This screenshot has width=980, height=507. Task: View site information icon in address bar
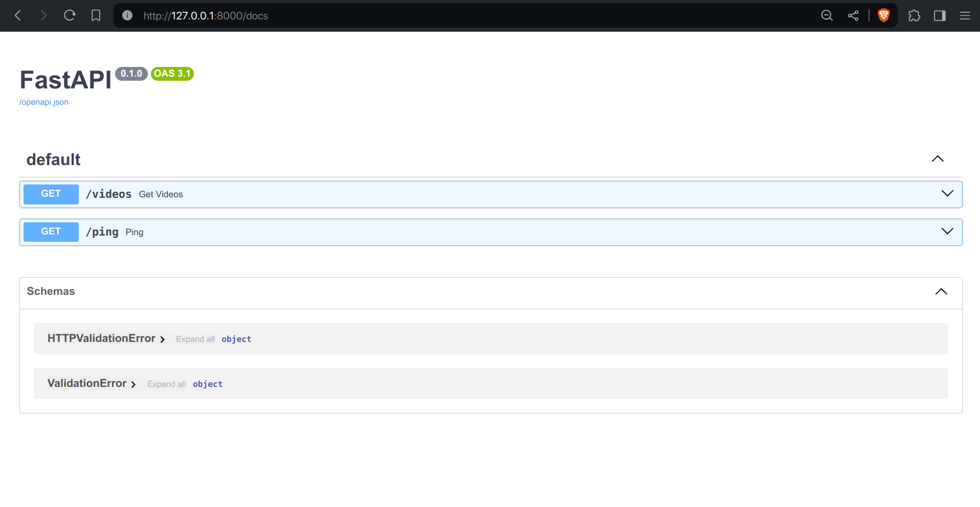(127, 15)
